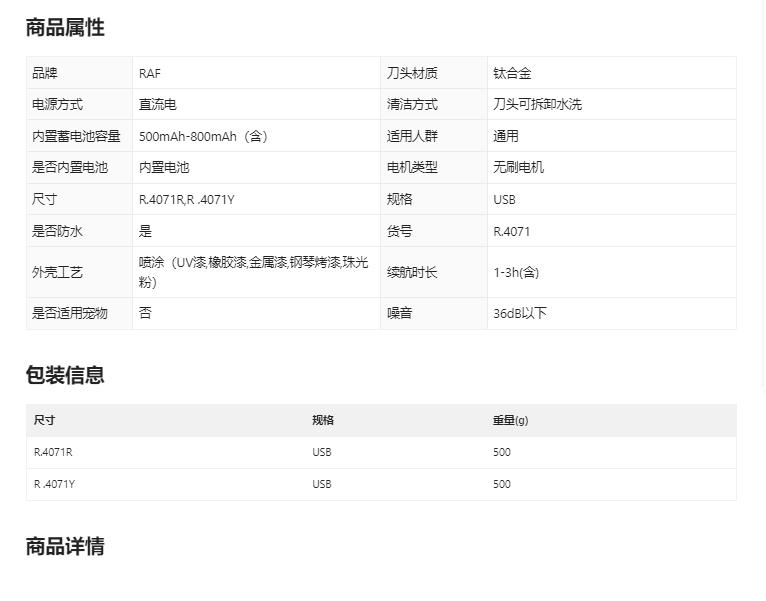Click the 内置蓄电池容量 attribute label

(x=76, y=136)
